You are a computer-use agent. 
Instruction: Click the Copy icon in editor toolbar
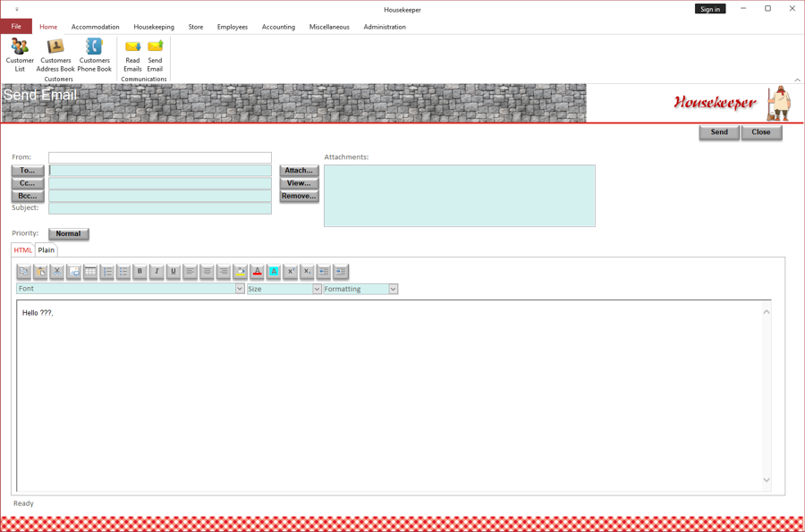click(x=23, y=272)
